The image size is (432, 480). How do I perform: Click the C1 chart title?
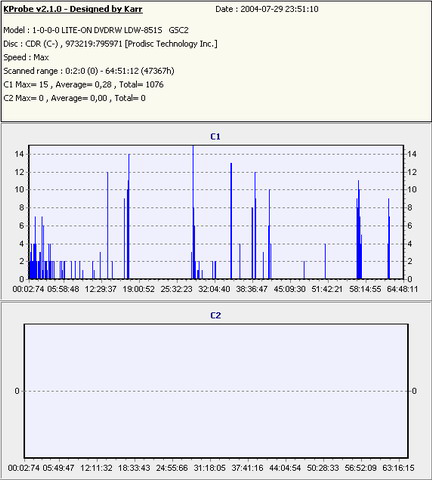pyautogui.click(x=215, y=137)
